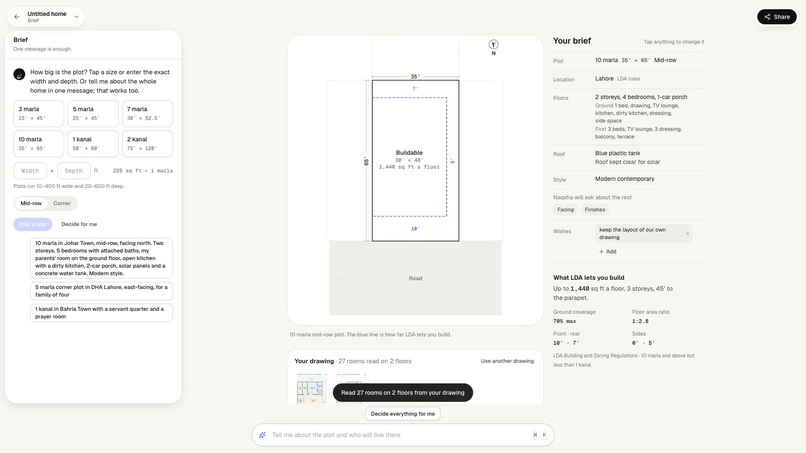Edit the Plot row in Your brief
Image resolution: width=806 pixels, height=453 pixels.
point(628,61)
